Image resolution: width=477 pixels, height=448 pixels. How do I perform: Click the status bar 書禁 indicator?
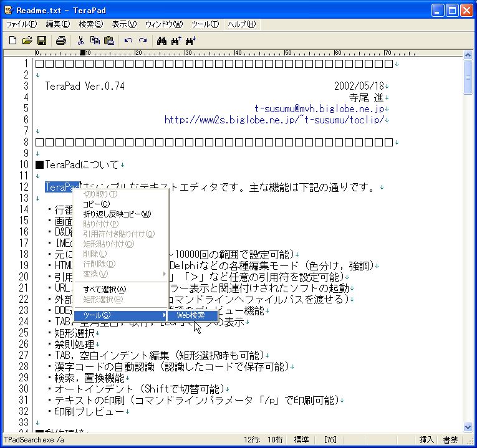click(x=450, y=439)
